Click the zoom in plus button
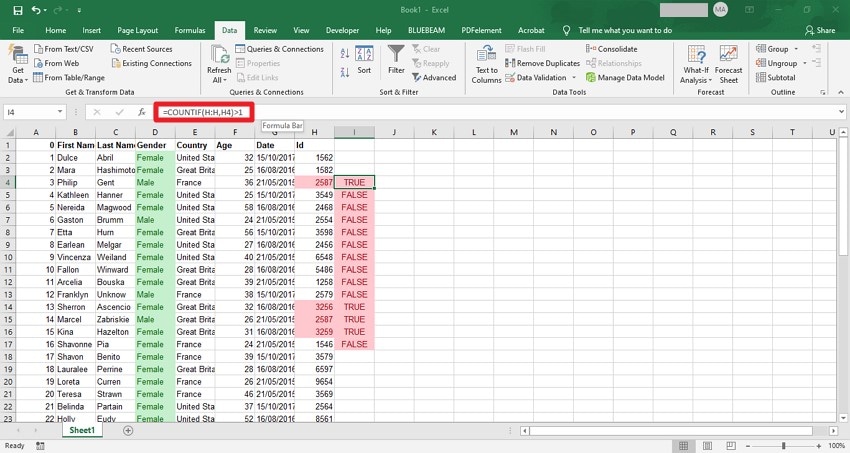 point(818,445)
